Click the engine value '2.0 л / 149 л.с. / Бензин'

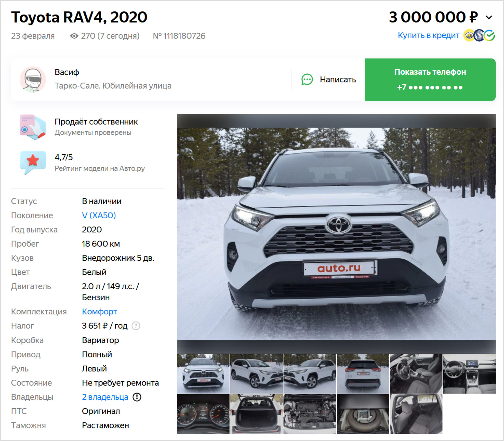tap(111, 292)
